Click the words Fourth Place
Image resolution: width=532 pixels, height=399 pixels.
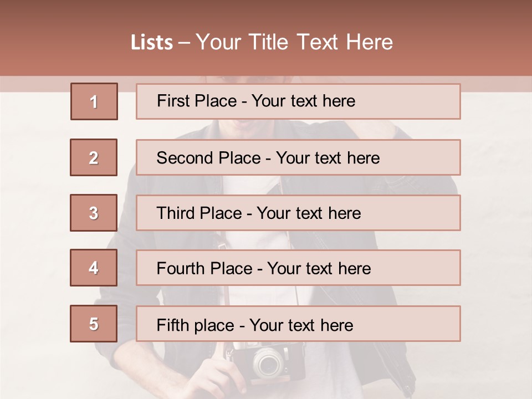click(x=204, y=268)
